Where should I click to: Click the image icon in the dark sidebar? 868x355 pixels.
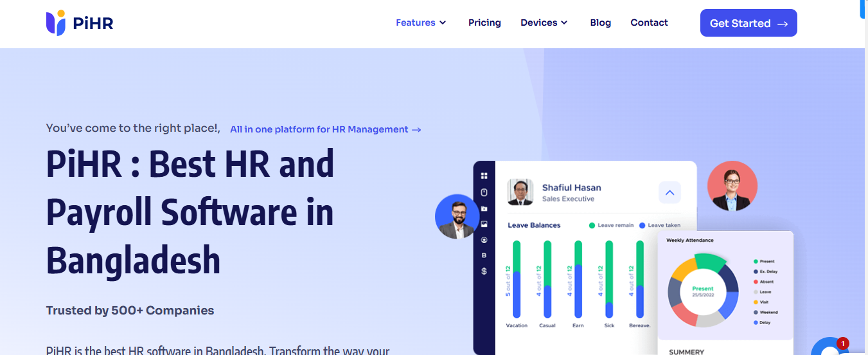click(484, 224)
